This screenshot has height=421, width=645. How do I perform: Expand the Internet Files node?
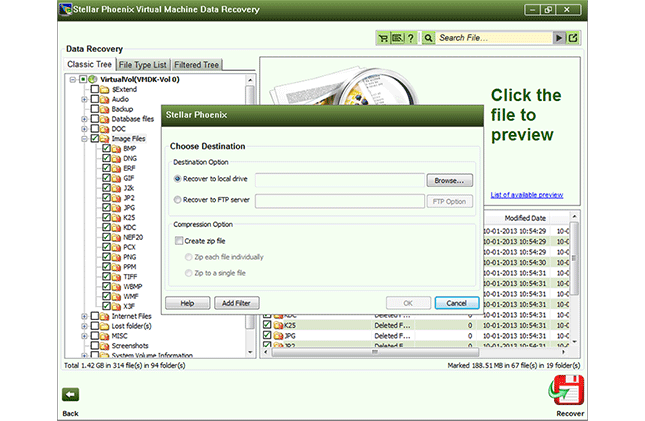[x=84, y=316]
